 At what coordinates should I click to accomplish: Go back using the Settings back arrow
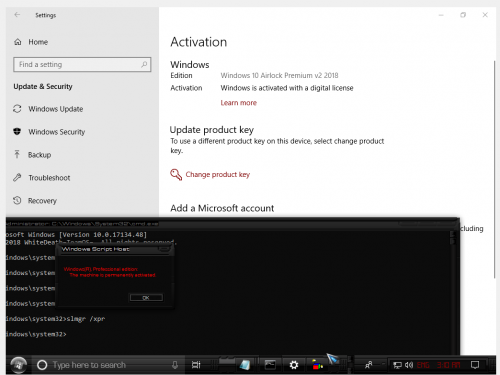pyautogui.click(x=17, y=15)
